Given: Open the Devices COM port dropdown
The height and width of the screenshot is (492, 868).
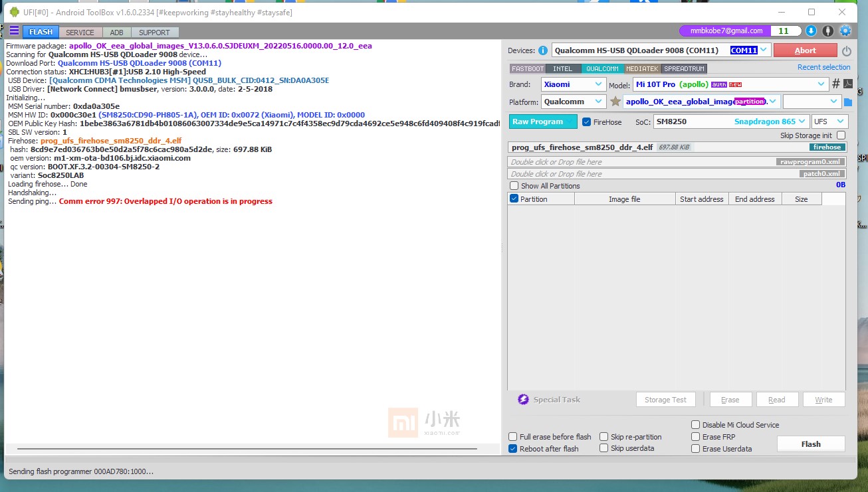Looking at the screenshot, I should click(x=661, y=50).
